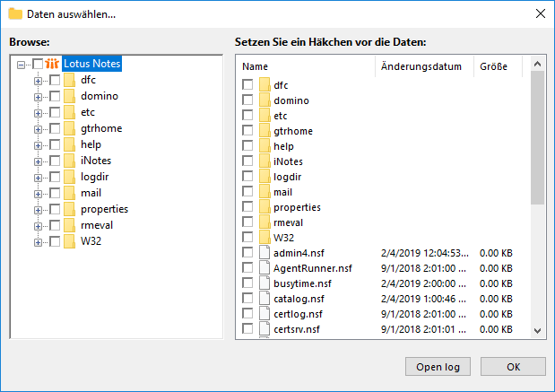
Task: Select the rmeval label in Browse tree
Action: 97,225
